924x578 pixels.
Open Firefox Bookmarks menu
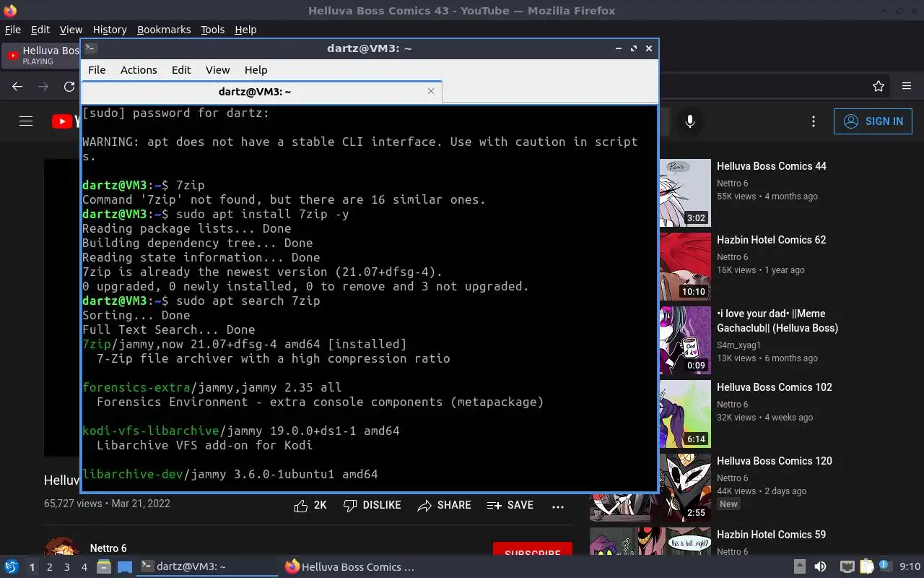164,30
